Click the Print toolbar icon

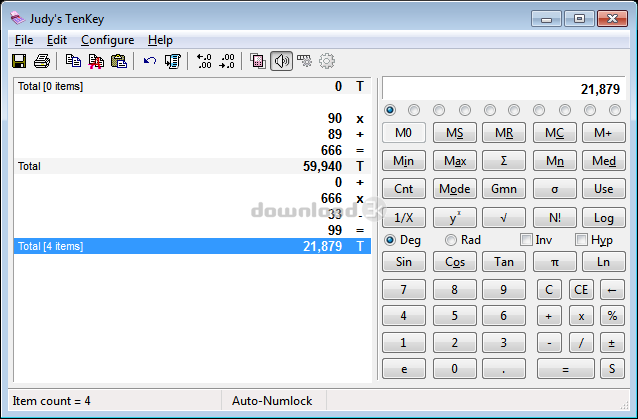click(x=41, y=62)
